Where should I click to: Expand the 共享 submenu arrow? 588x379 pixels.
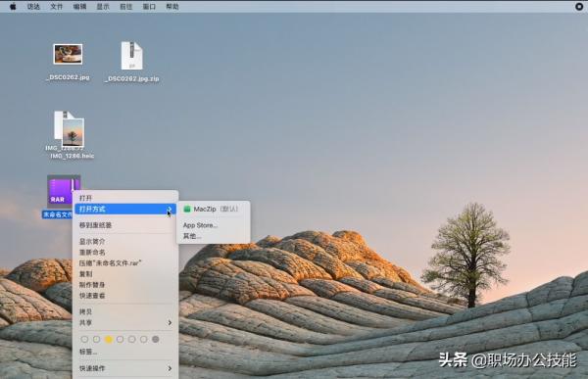coord(170,323)
